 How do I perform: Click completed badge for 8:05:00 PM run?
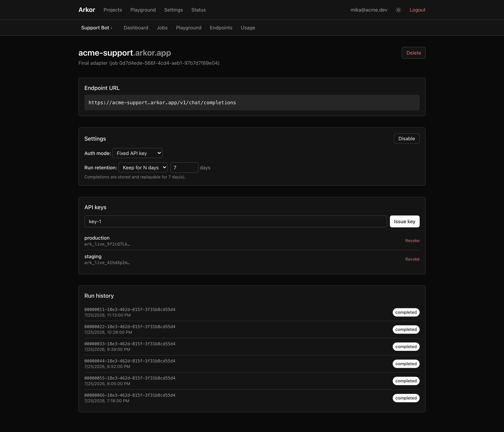click(406, 381)
